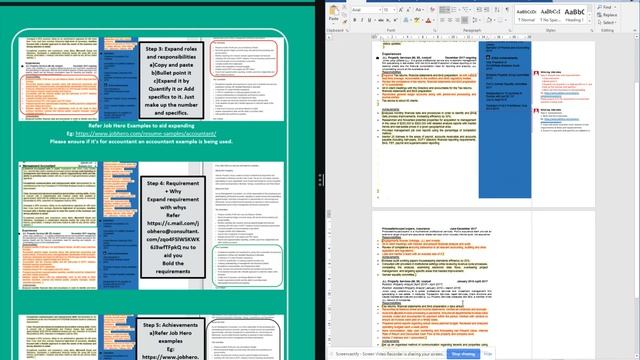The width and height of the screenshot is (640, 360).
Task: Click the Cut scissors icon
Action: [x=344, y=7]
